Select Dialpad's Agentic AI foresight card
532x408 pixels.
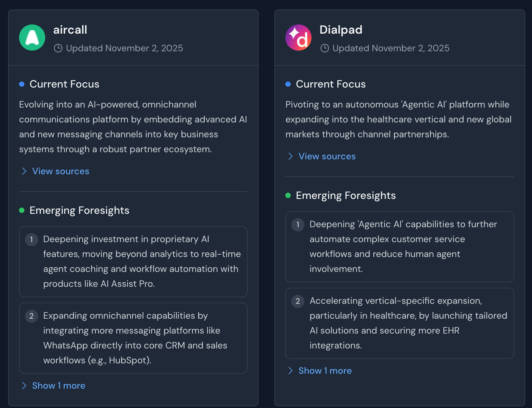(x=399, y=247)
